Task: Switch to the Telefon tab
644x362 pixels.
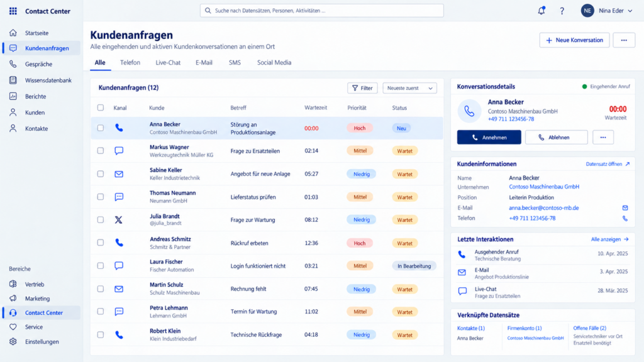Action: point(130,62)
